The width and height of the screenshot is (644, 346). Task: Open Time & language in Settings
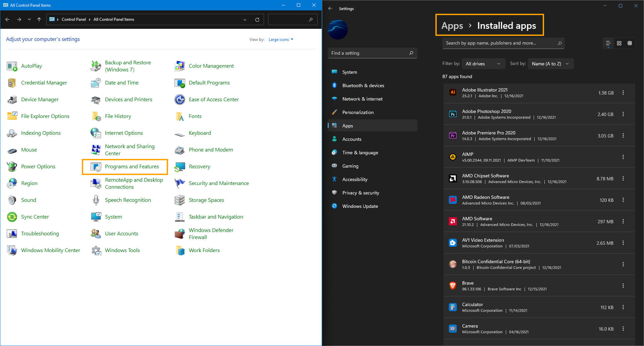(372, 153)
